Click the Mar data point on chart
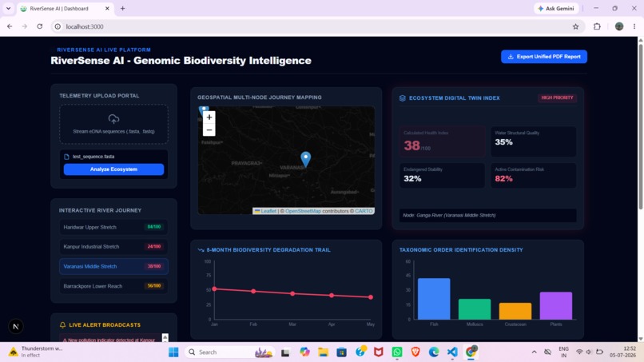Viewport: 644px width, 362px height. coord(292,294)
